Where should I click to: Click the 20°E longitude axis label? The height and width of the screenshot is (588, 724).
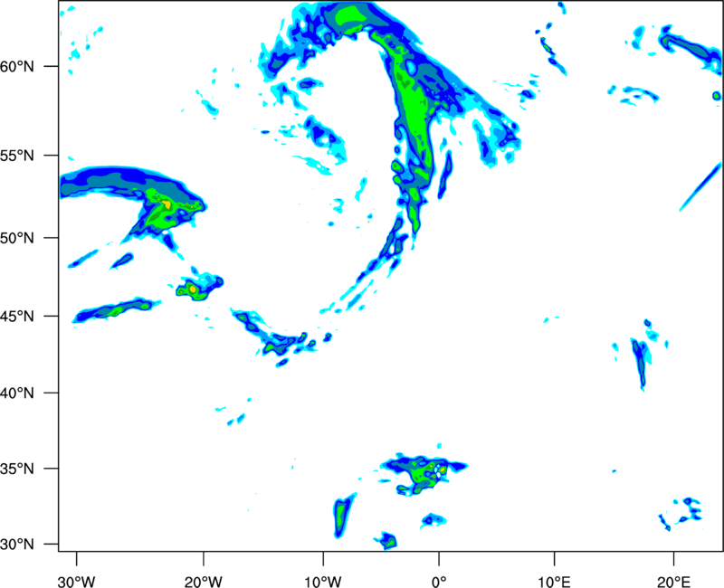click(x=673, y=582)
